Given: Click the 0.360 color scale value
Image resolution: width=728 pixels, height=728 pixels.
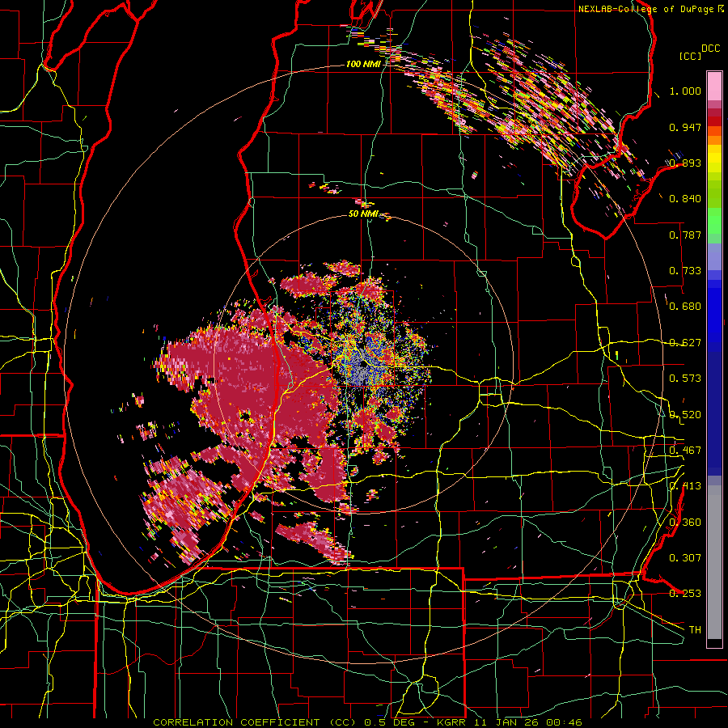Looking at the screenshot, I should point(685,523).
